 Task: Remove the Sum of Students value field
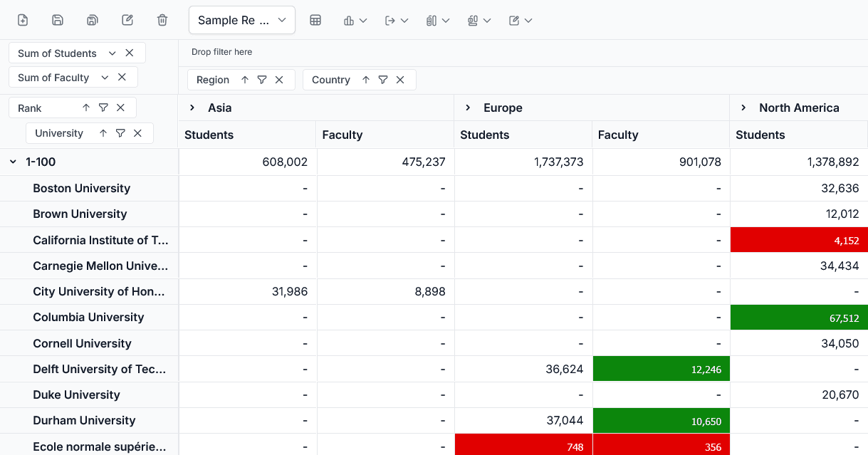click(x=130, y=53)
